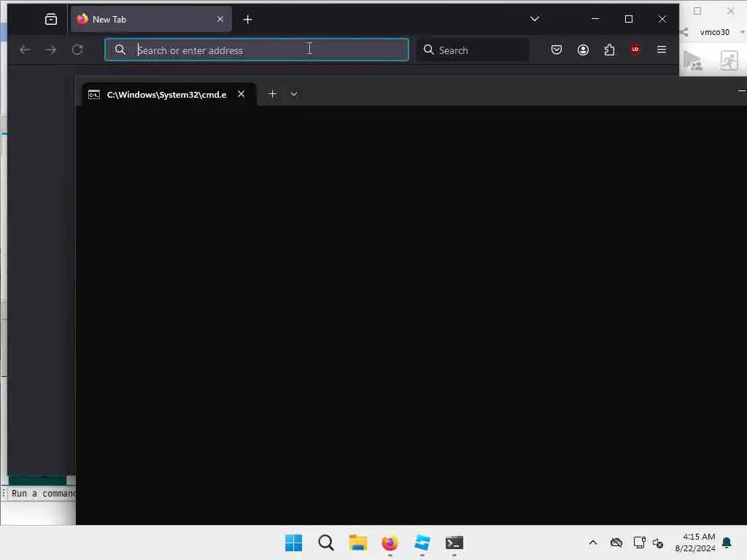Close the New Tab tab in Firefox
The height and width of the screenshot is (560, 747).
coord(220,19)
